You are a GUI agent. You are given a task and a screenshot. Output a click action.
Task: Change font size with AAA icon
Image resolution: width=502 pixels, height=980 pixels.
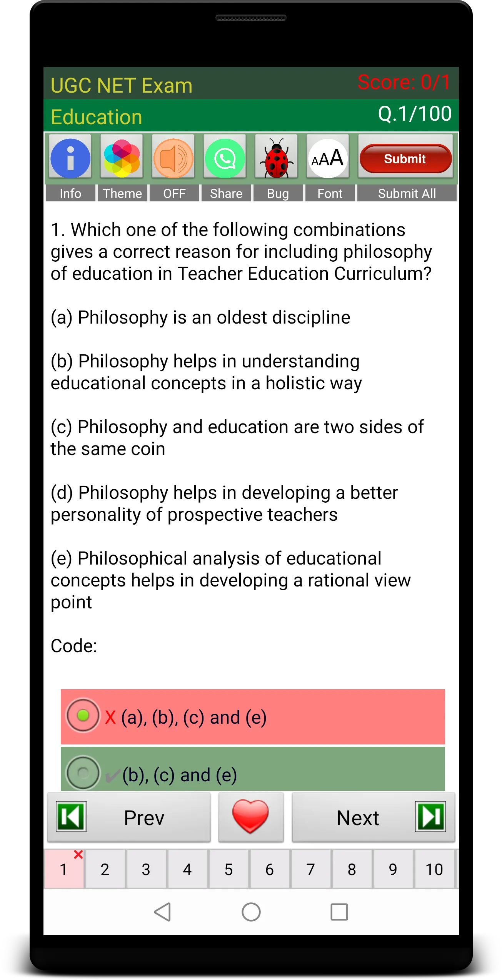pos(328,158)
